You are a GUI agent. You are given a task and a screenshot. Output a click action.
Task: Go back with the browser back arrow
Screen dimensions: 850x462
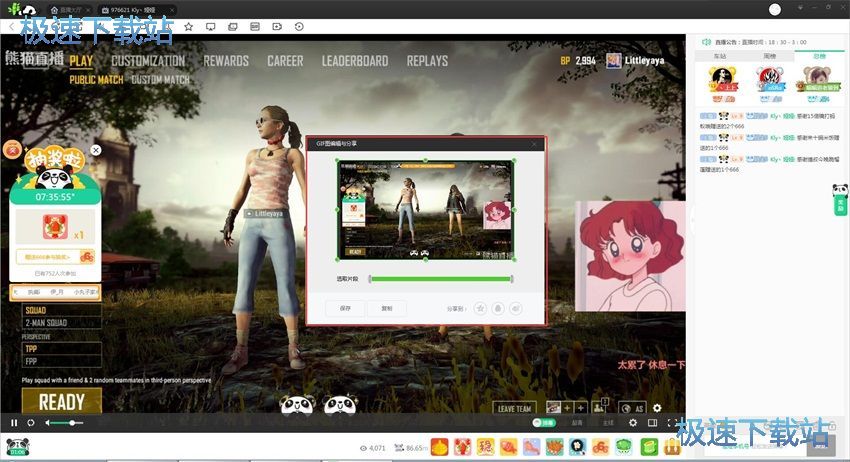click(11, 27)
